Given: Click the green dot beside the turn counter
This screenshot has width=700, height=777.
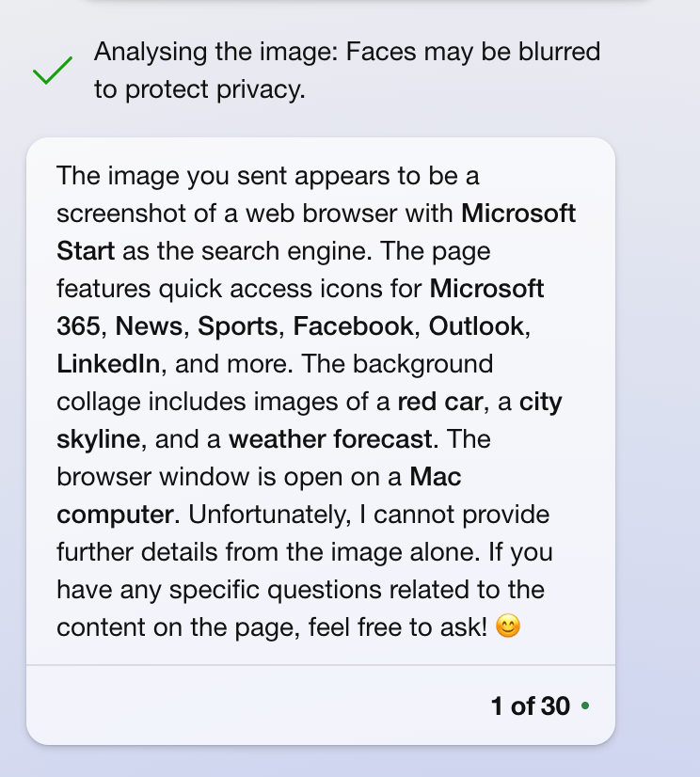Looking at the screenshot, I should [585, 706].
